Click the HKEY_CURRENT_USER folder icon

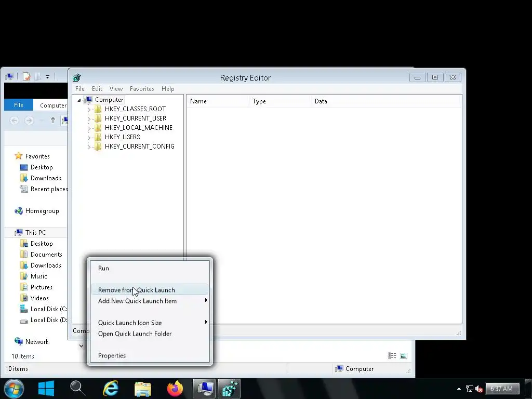tap(98, 118)
